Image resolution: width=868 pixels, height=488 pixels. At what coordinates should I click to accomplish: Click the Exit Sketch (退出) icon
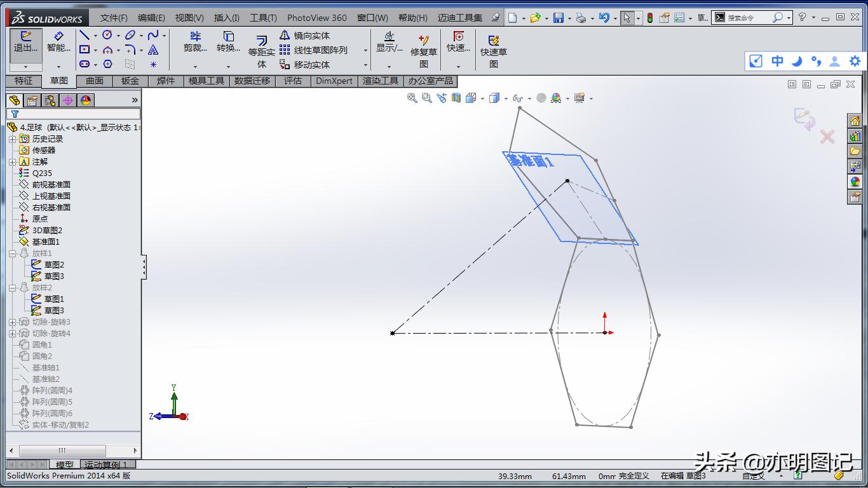click(25, 42)
